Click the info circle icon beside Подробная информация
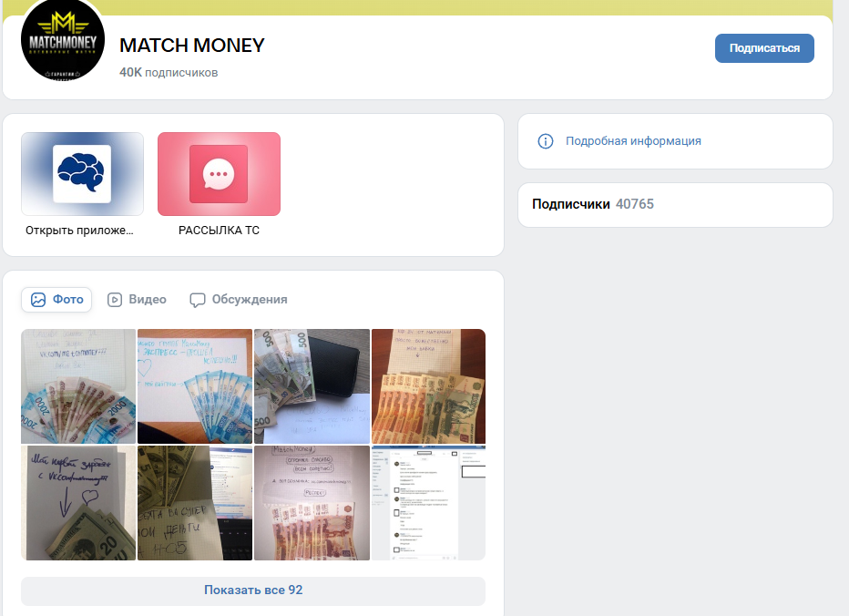The height and width of the screenshot is (616, 849). click(x=546, y=141)
